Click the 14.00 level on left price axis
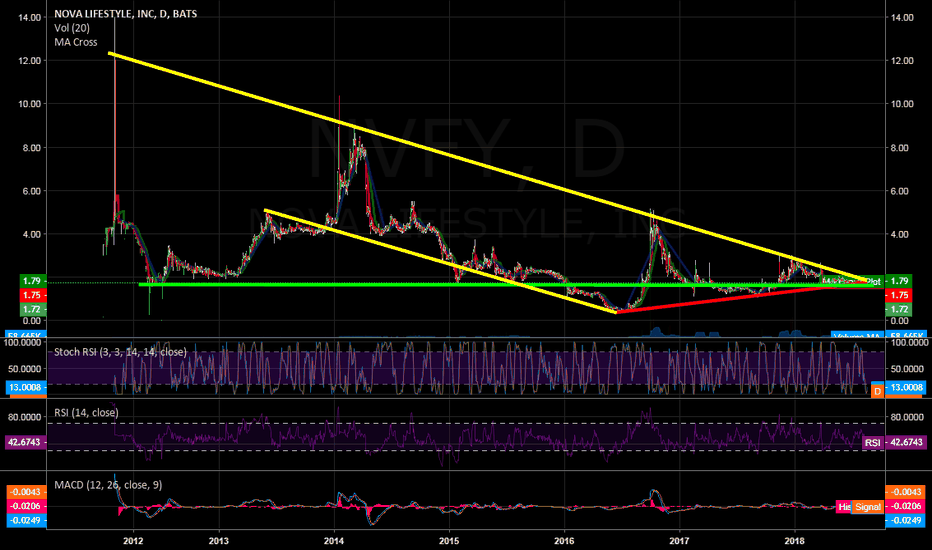Image resolution: width=932 pixels, height=550 pixels. 30,17
